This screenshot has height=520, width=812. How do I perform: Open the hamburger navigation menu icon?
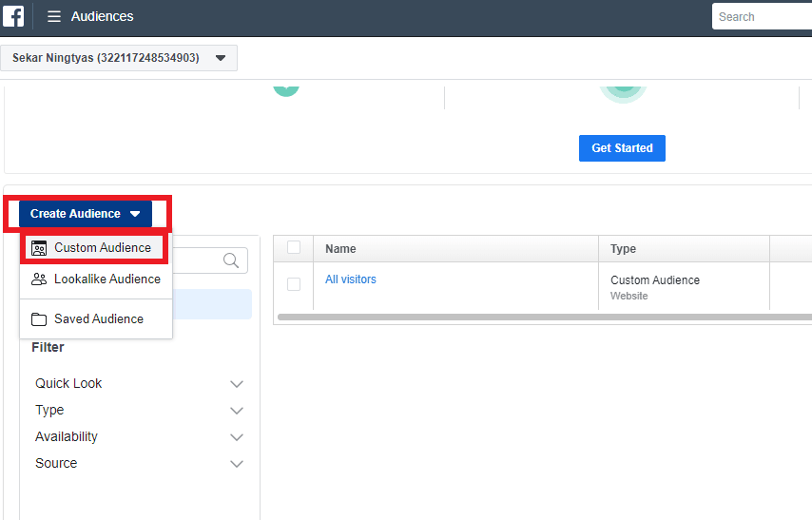tap(54, 16)
